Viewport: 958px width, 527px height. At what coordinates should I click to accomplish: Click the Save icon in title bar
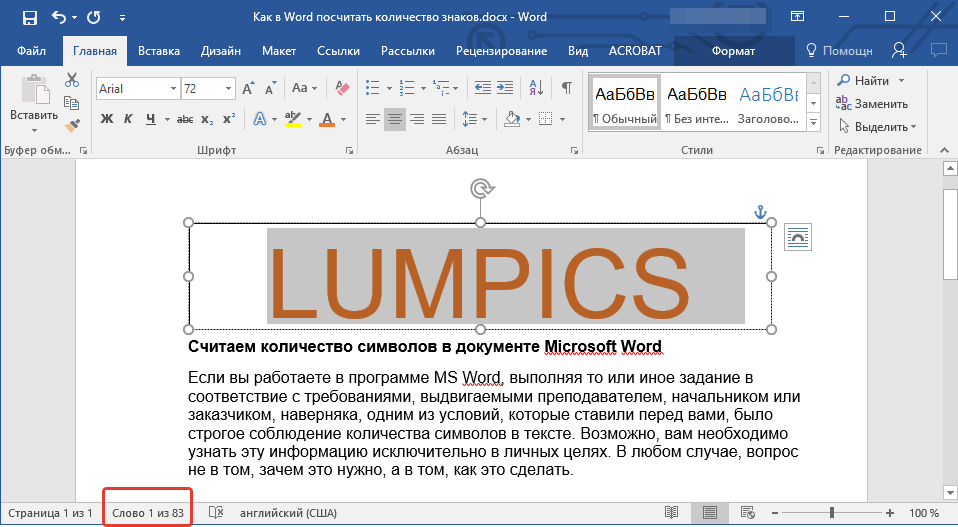(x=29, y=17)
